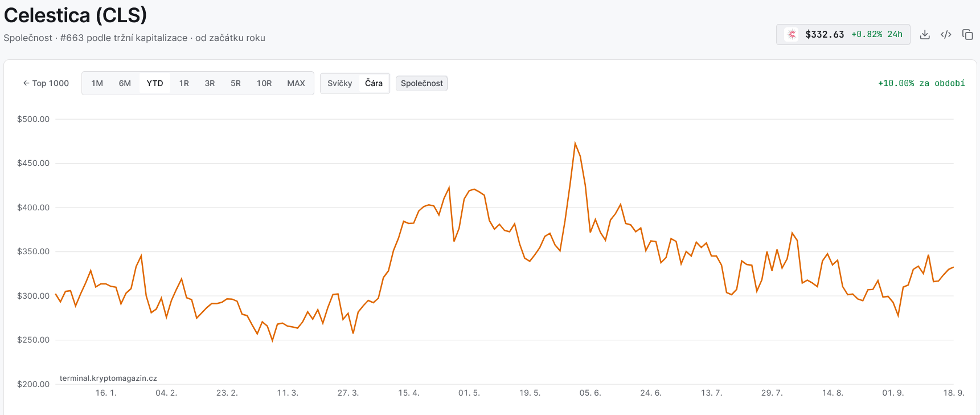Viewport: 980px width, 415px height.
Task: Click the $200.00 axis label
Action: pos(33,384)
